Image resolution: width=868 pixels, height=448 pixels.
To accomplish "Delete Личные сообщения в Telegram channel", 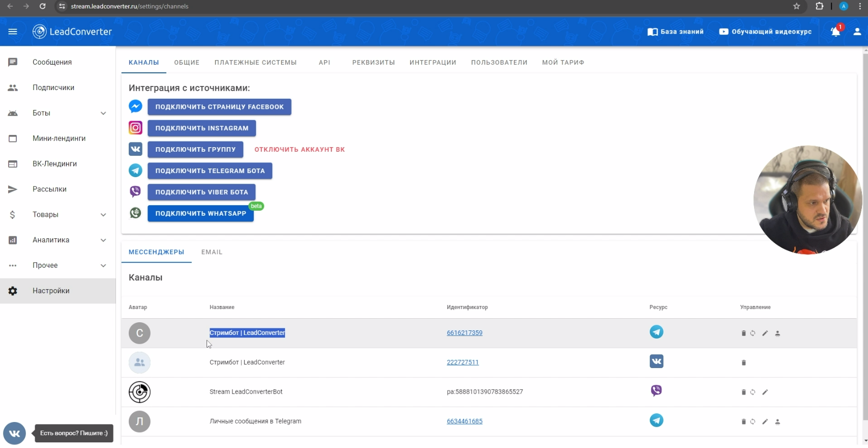I will 743,422.
